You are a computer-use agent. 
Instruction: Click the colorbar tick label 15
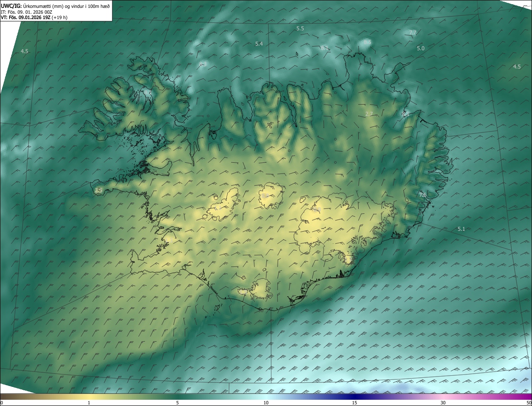pos(355,403)
